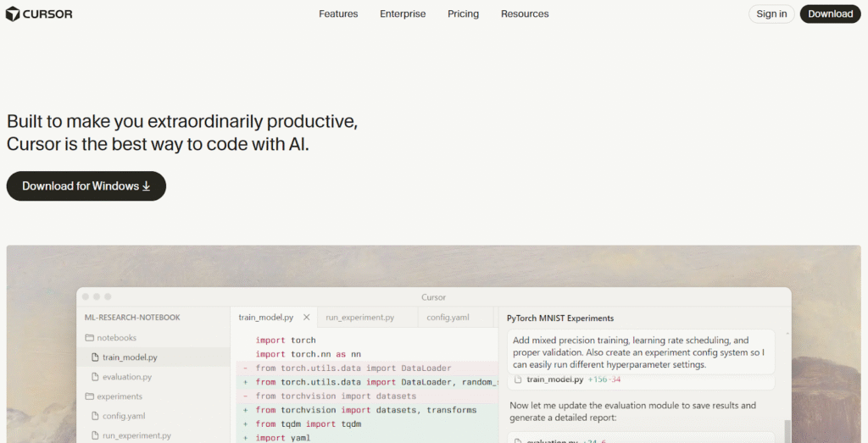This screenshot has width=868, height=443.
Task: Click the Cursor logo in header
Action: (x=39, y=14)
